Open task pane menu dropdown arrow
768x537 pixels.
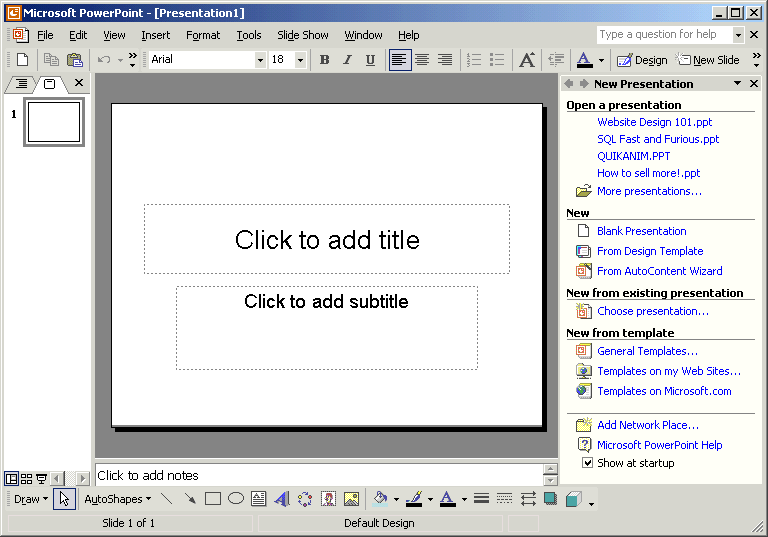(737, 83)
